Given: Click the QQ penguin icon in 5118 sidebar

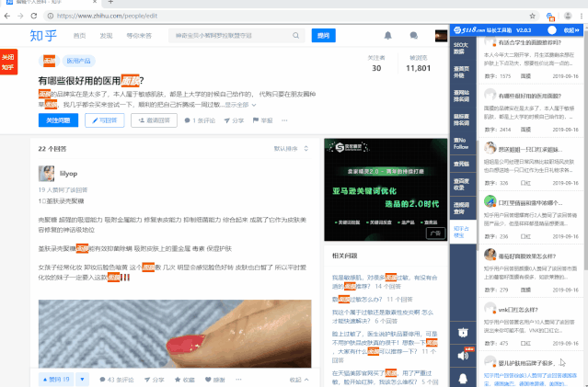Looking at the screenshot, I should (x=463, y=379).
